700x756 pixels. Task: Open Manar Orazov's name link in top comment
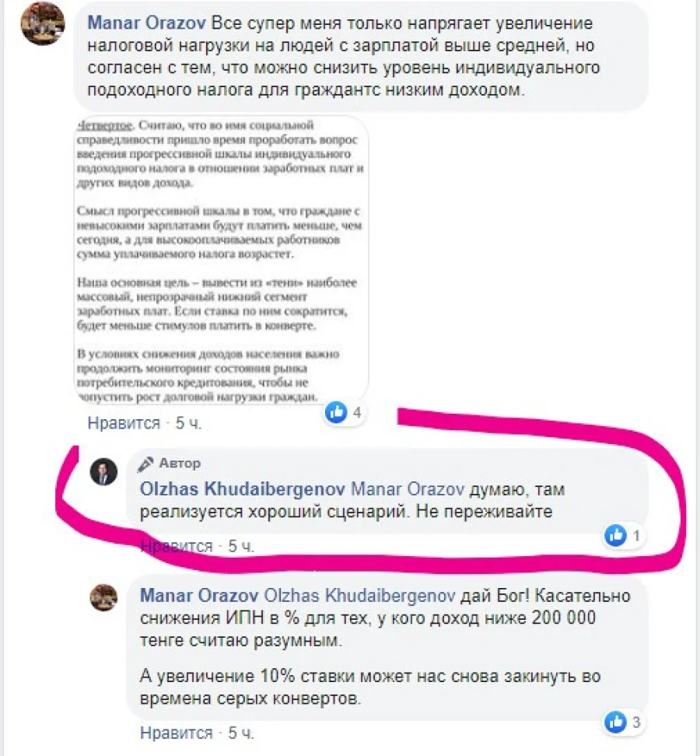coord(146,23)
